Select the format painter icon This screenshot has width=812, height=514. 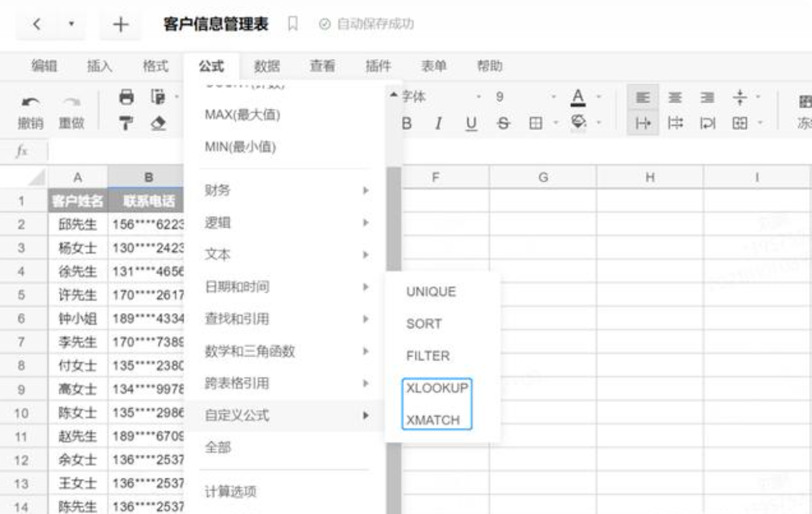pos(126,124)
